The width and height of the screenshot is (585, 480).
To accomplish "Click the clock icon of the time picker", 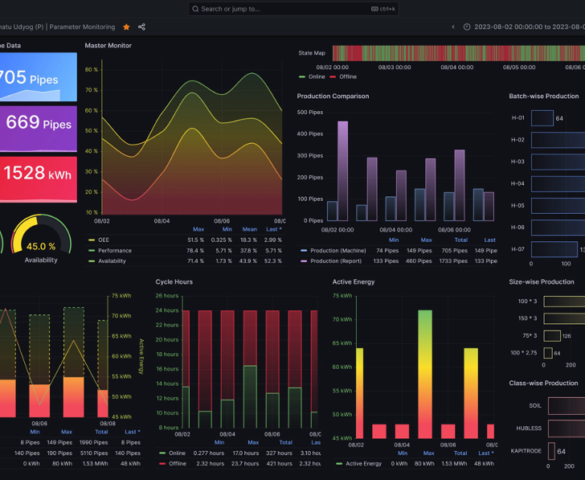I will (x=466, y=27).
